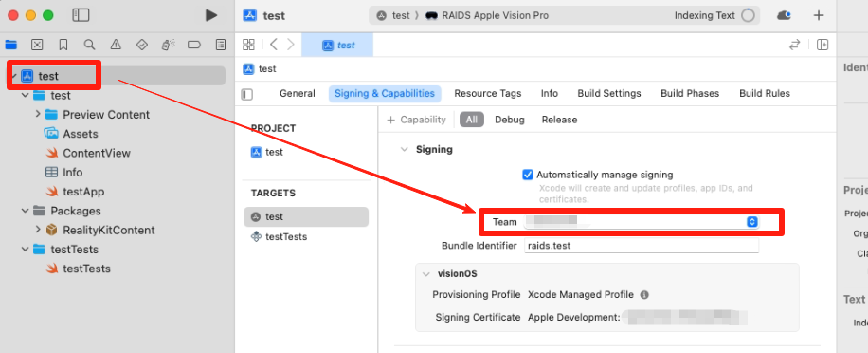
Task: Collapse the Packages group
Action: point(25,211)
